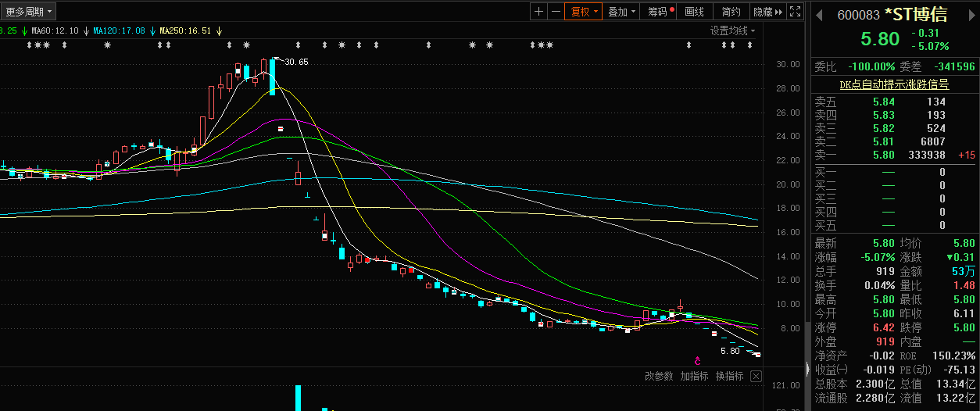This screenshot has height=411, width=980.
Task: Click the magenta C marker on chart
Action: (697, 360)
